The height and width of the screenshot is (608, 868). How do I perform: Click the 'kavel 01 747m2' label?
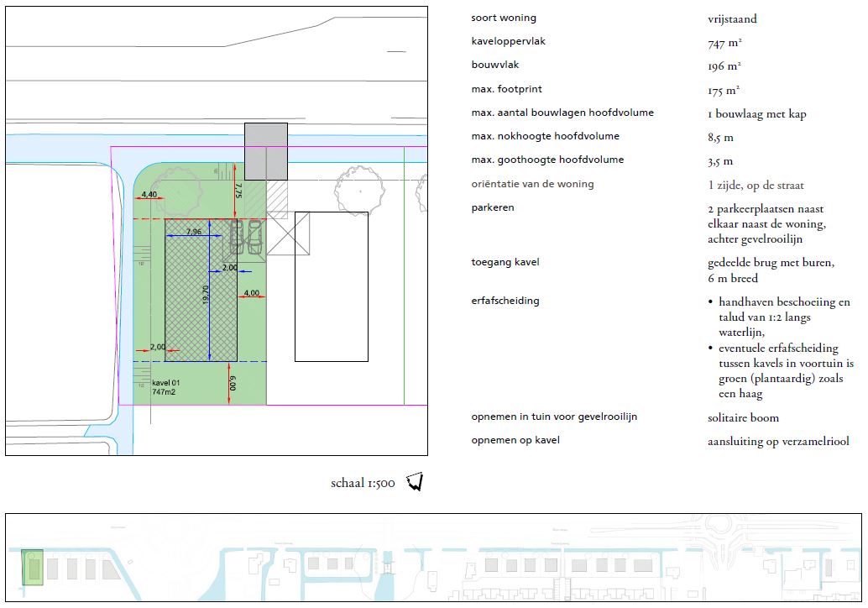pyautogui.click(x=166, y=387)
